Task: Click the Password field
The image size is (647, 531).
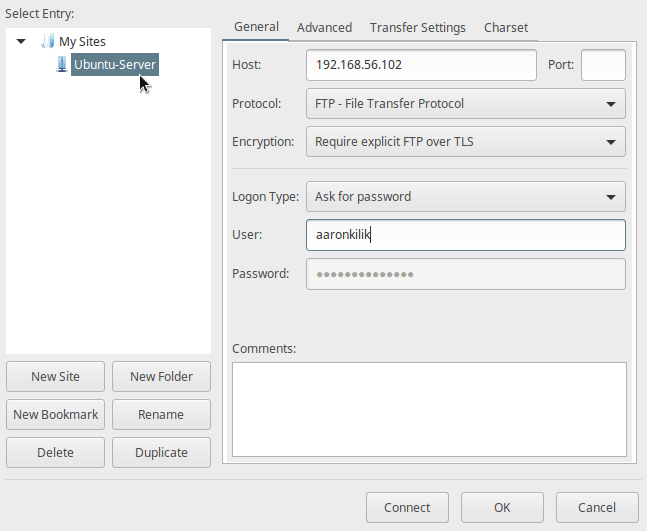Action: [466, 274]
